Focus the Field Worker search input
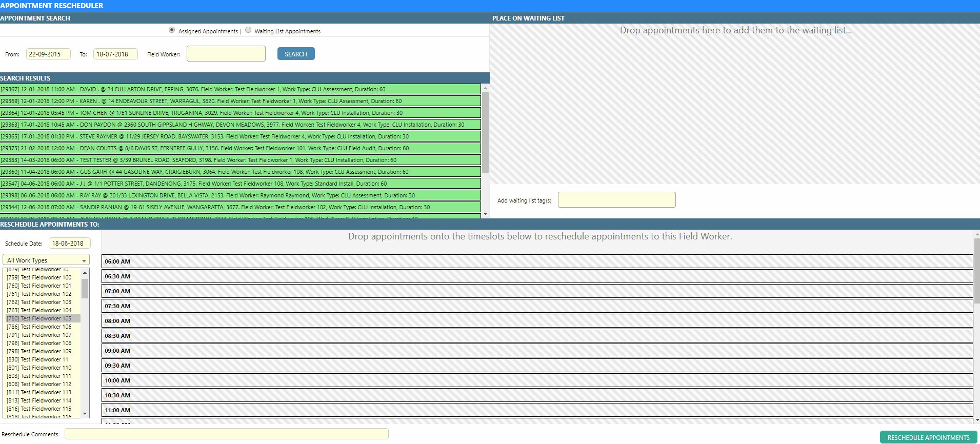 click(x=226, y=54)
